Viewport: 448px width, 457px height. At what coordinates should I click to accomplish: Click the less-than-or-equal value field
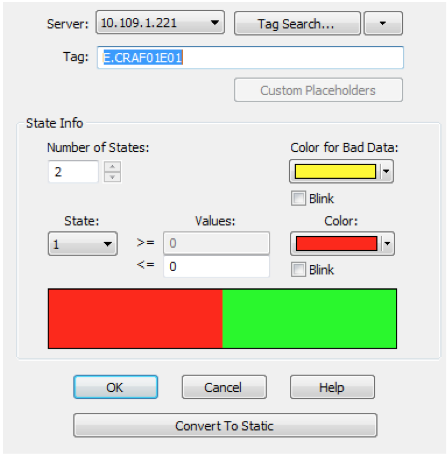point(216,266)
